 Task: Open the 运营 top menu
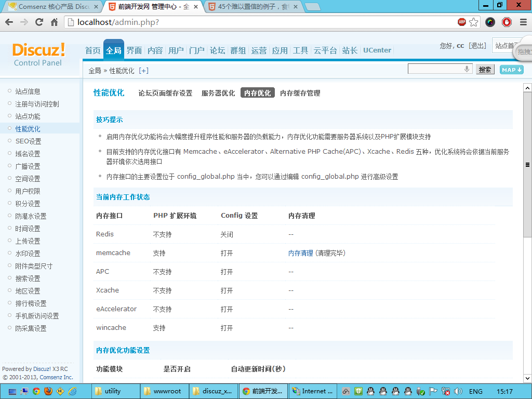coord(259,50)
